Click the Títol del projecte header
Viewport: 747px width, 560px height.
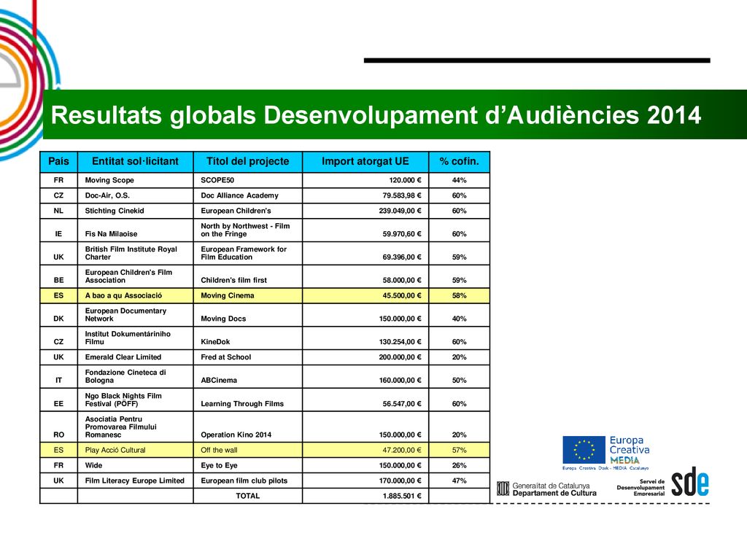tap(248, 161)
